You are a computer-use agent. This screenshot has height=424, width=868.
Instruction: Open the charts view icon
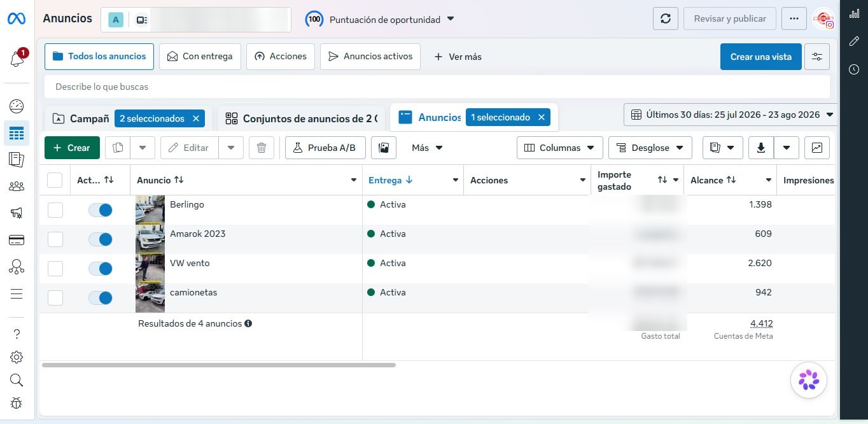click(x=817, y=148)
